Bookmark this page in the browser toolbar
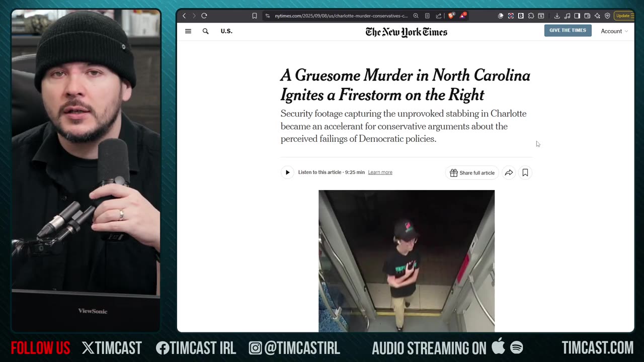This screenshot has height=362, width=644. (255, 16)
